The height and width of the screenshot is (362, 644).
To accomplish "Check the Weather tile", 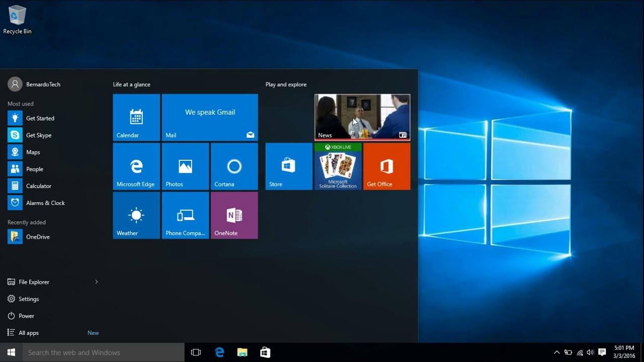I will click(x=136, y=215).
